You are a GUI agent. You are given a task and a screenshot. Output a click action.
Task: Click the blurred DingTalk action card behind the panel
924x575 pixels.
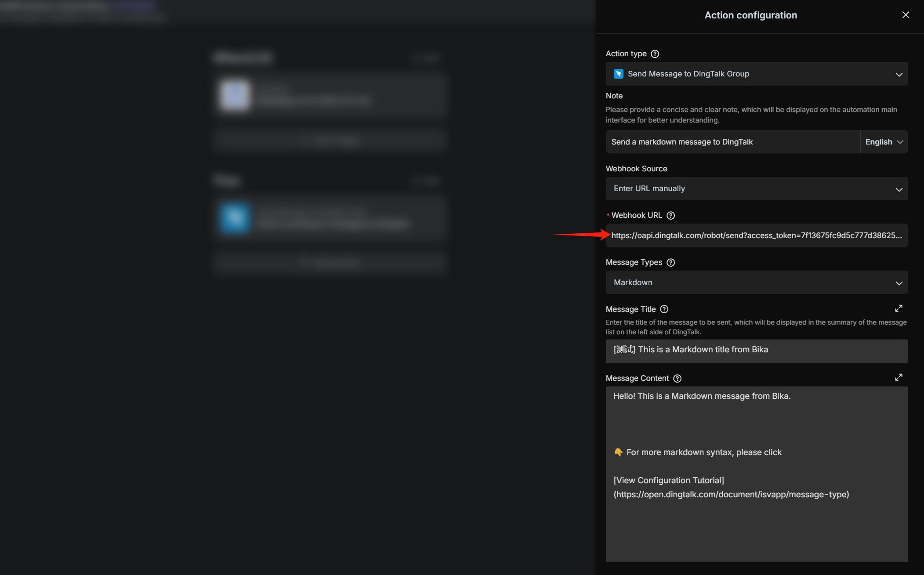pos(330,218)
